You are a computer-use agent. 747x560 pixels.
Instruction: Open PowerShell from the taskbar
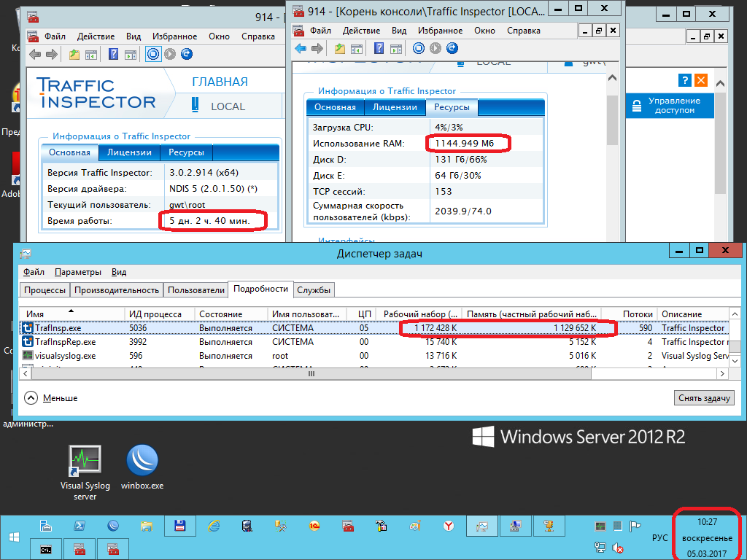[79, 526]
